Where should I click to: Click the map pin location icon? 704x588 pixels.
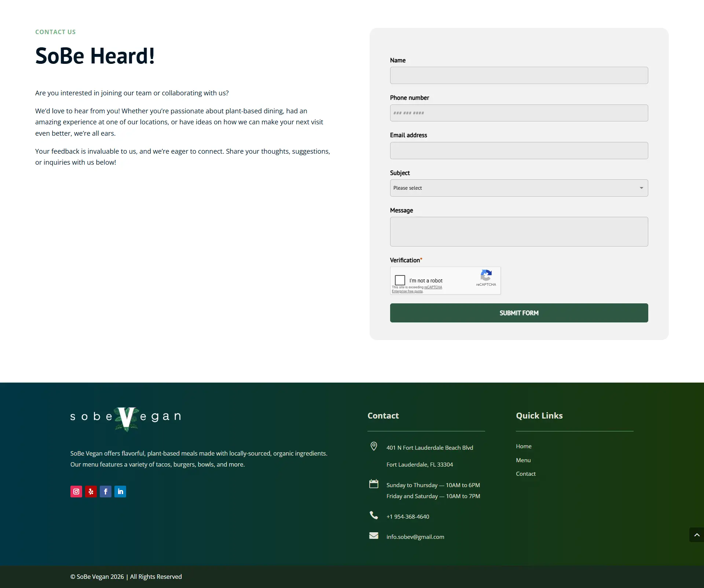pos(374,446)
